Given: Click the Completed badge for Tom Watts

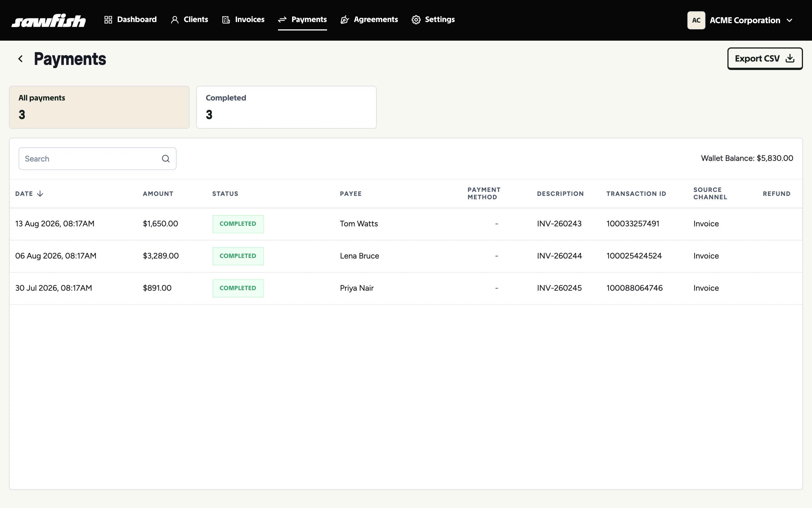Looking at the screenshot, I should [x=238, y=224].
